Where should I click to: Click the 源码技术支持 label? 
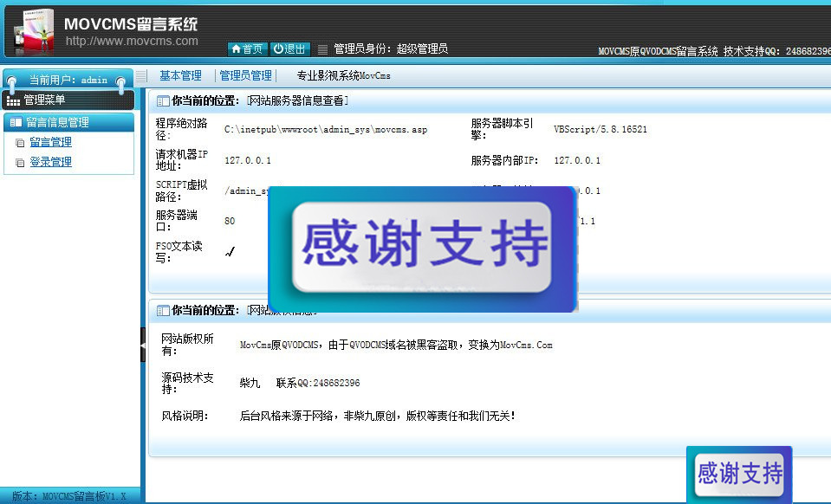pyautogui.click(x=188, y=383)
